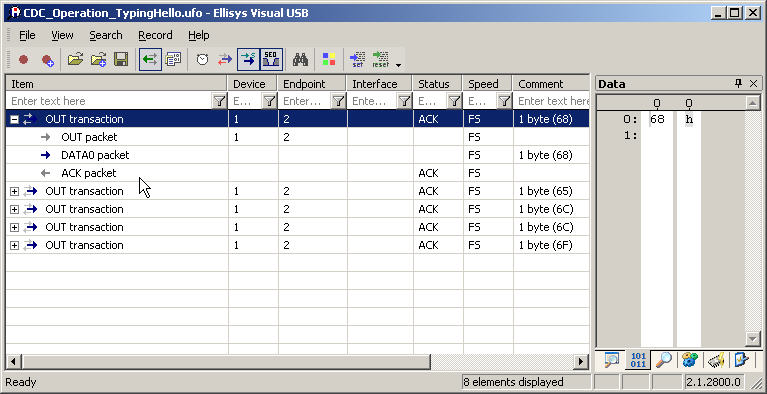The image size is (767, 394).
Task: Open the color settings squares icon
Action: [329, 60]
